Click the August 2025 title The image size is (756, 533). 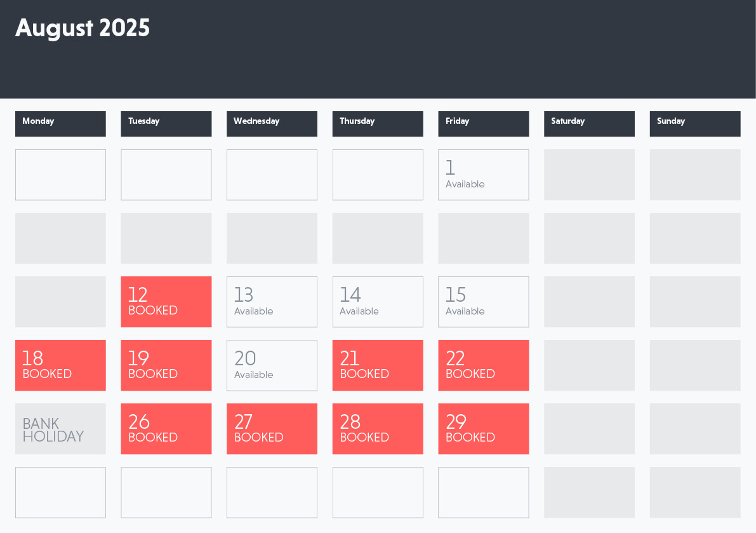coord(83,28)
